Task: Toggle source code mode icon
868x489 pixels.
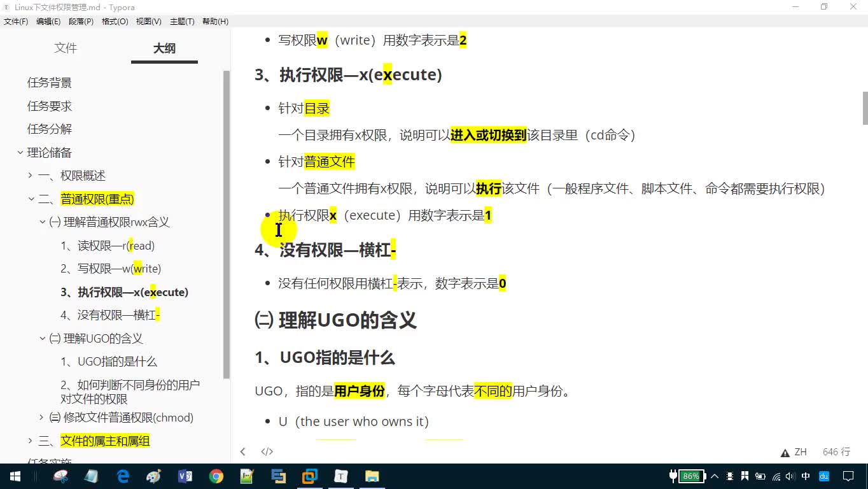Action: pyautogui.click(x=267, y=451)
